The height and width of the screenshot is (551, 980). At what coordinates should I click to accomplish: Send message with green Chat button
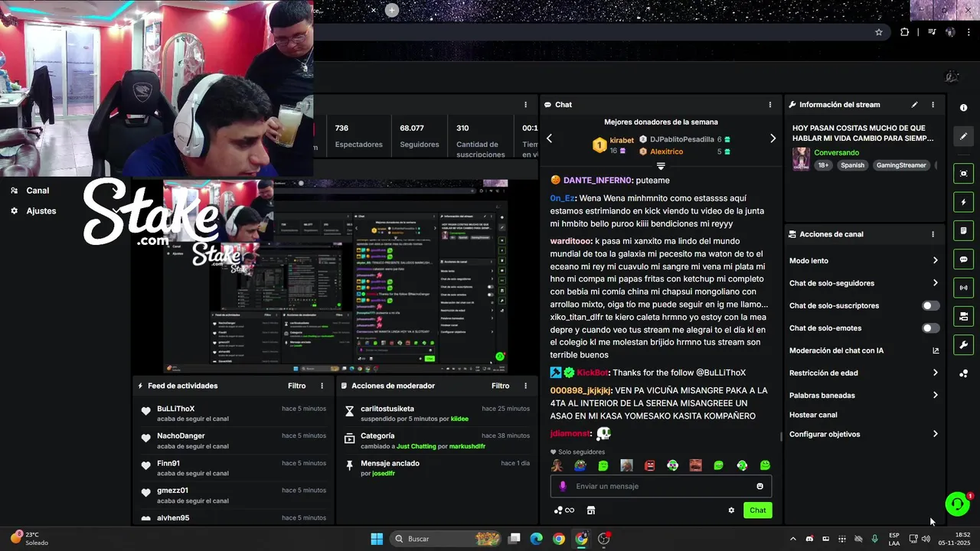pos(757,510)
